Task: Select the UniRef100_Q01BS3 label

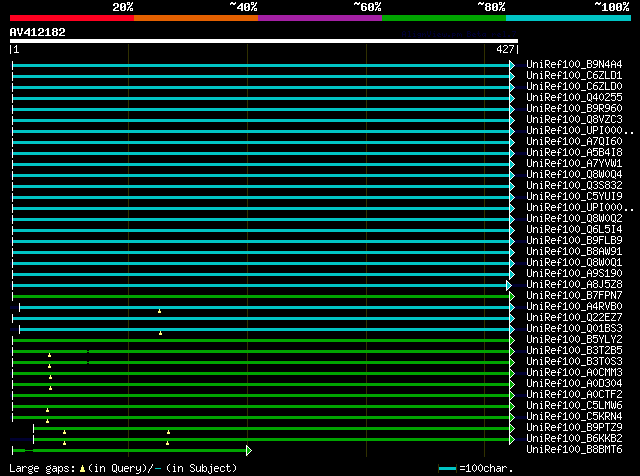Action: coord(574,329)
